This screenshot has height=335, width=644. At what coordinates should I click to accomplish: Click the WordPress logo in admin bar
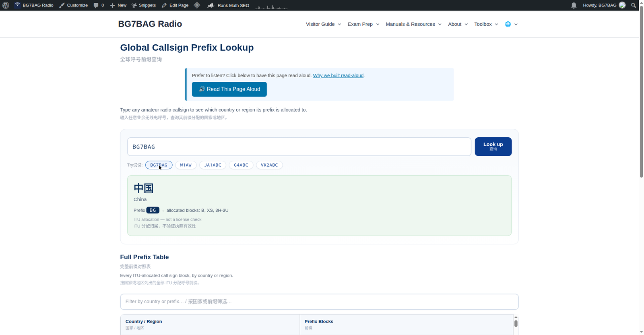(6, 5)
